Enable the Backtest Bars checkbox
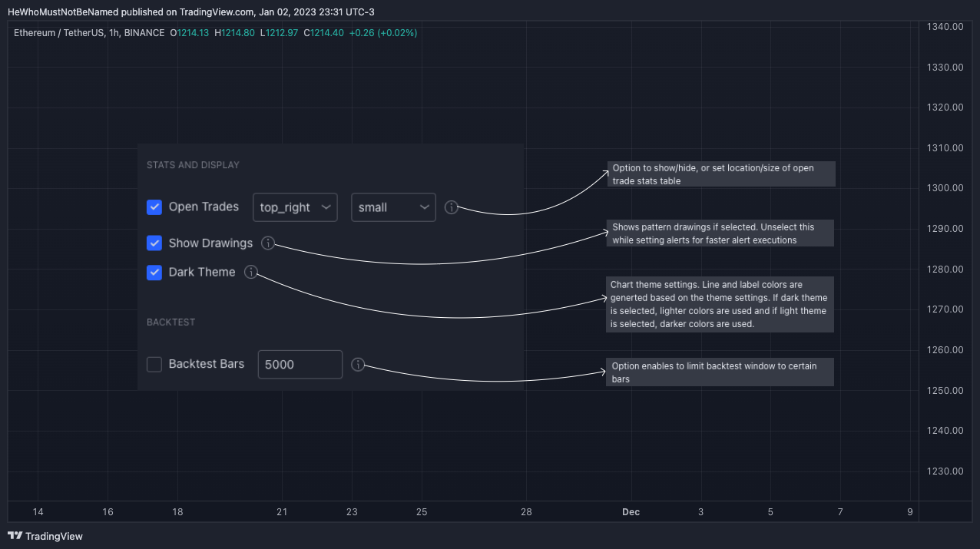The height and width of the screenshot is (549, 980). 154,364
